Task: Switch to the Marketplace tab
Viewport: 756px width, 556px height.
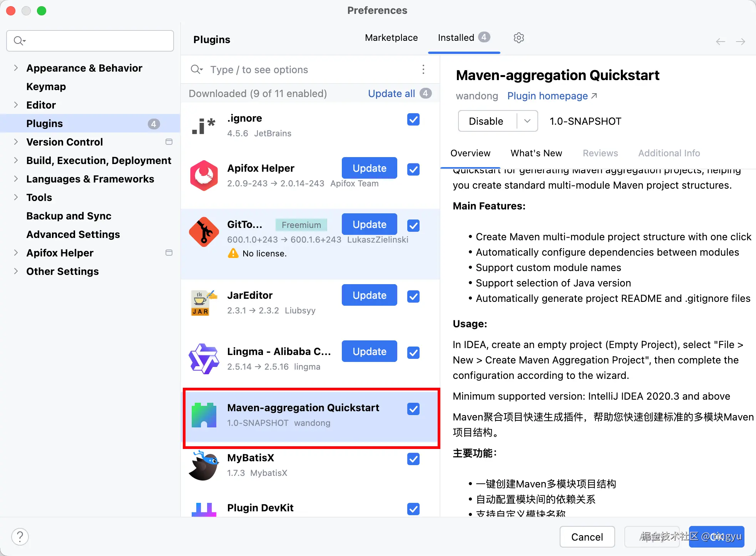Action: click(x=391, y=38)
